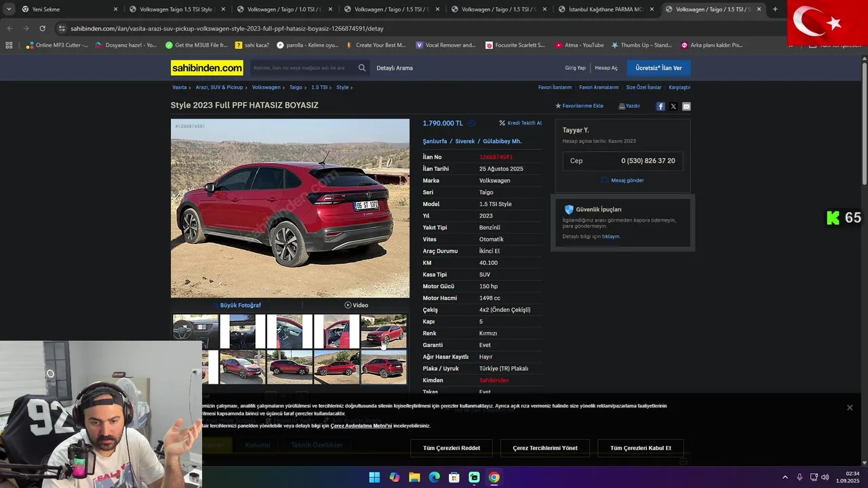868x488 pixels.
Task: Open Microsoft Edge from taskbar
Action: (x=434, y=477)
